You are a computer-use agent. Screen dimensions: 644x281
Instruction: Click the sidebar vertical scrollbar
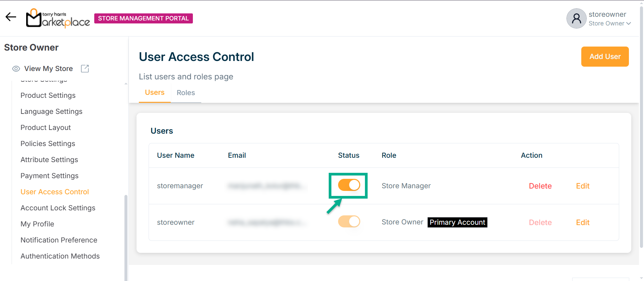126,234
